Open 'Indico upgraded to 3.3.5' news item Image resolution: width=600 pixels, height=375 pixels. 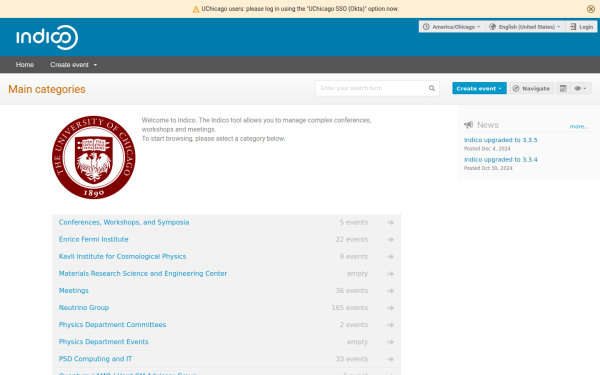(501, 140)
